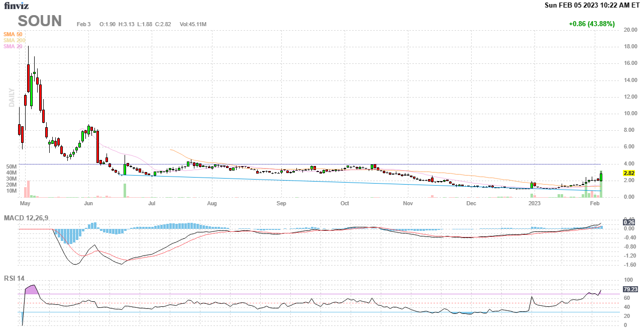The height and width of the screenshot is (333, 644).
Task: Select the Aug marker on the time axis
Action: [212, 204]
